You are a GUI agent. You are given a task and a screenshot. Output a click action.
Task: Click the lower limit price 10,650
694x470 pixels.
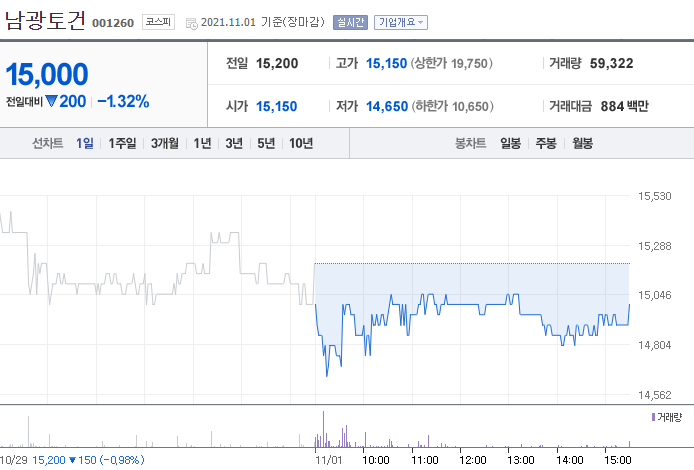(x=470, y=106)
